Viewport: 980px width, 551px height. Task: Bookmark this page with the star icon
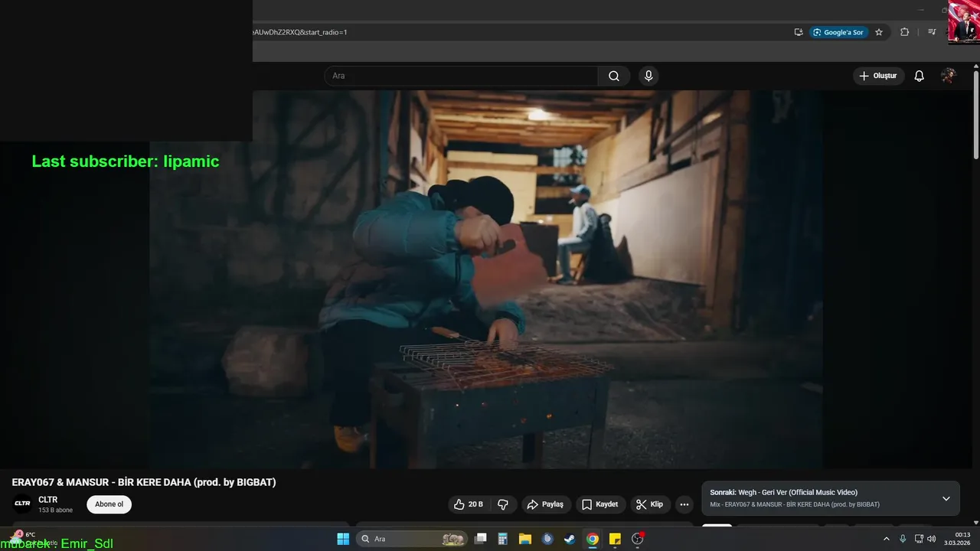[879, 32]
